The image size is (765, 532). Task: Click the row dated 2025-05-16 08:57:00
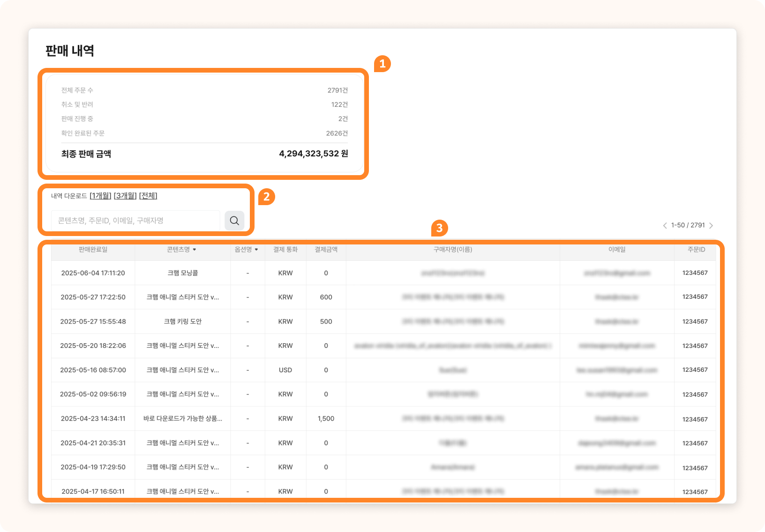pyautogui.click(x=93, y=370)
